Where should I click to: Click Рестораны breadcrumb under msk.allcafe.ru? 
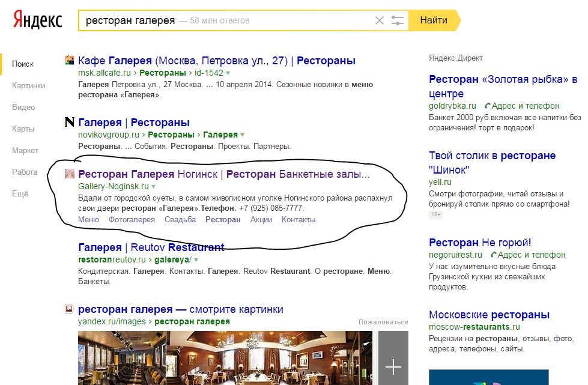coord(162,73)
